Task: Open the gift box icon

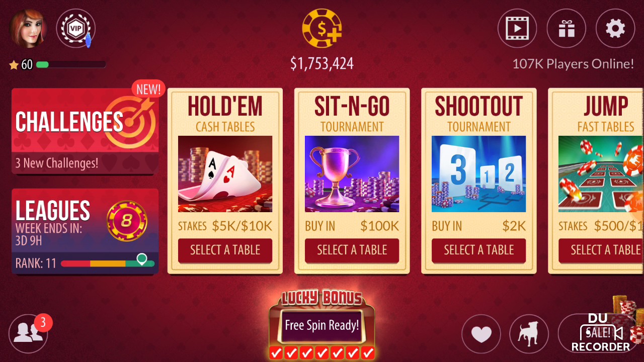Action: pos(567,28)
